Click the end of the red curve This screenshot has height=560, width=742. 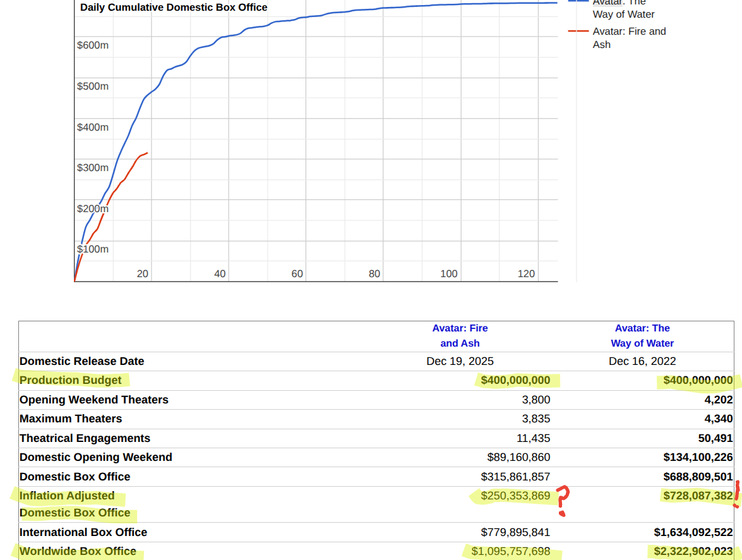(x=147, y=153)
